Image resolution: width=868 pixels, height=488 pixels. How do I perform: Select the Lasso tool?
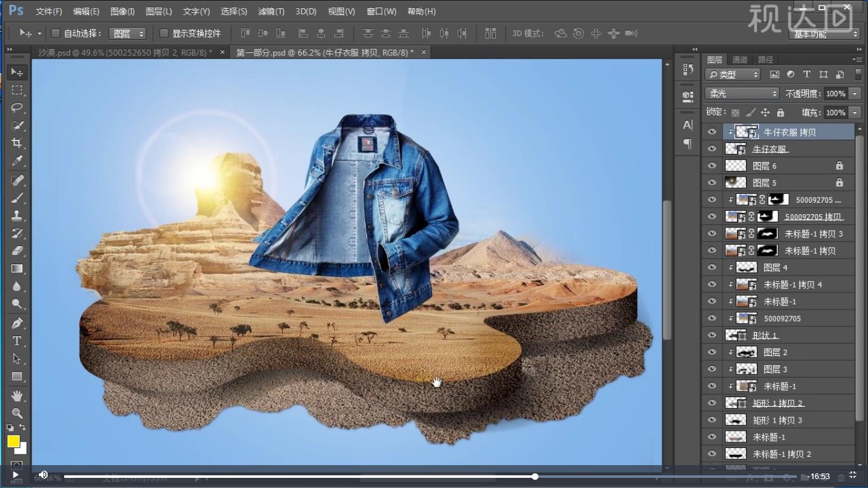17,107
